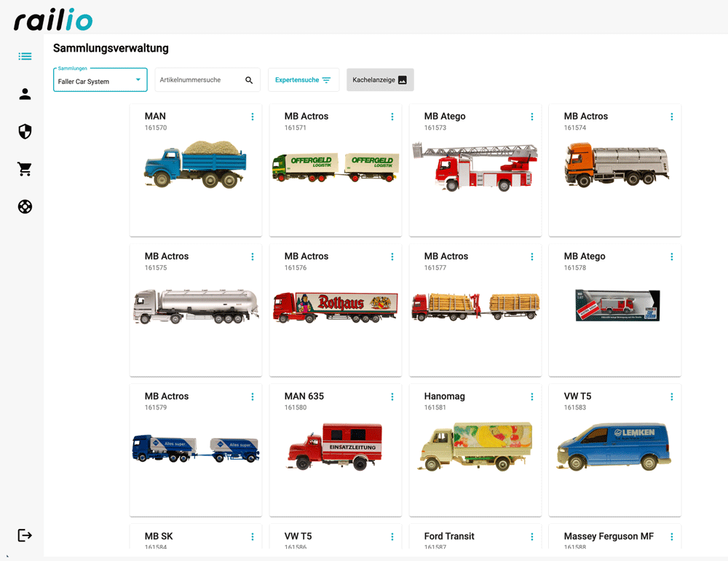Open options menu for MAN 161570 card
The image size is (728, 561).
click(x=253, y=117)
